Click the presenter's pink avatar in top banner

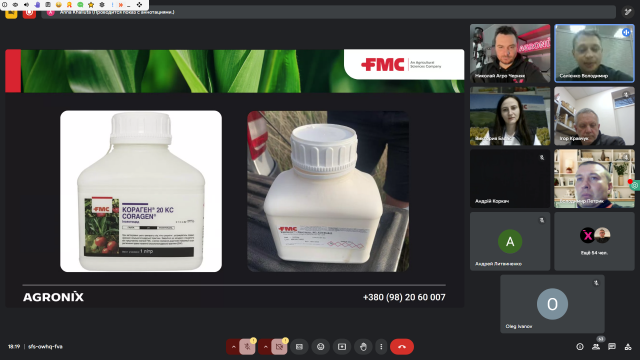click(x=51, y=12)
